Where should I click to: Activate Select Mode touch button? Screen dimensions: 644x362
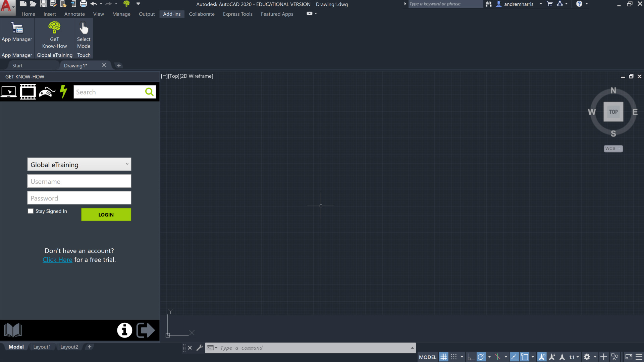(x=84, y=32)
